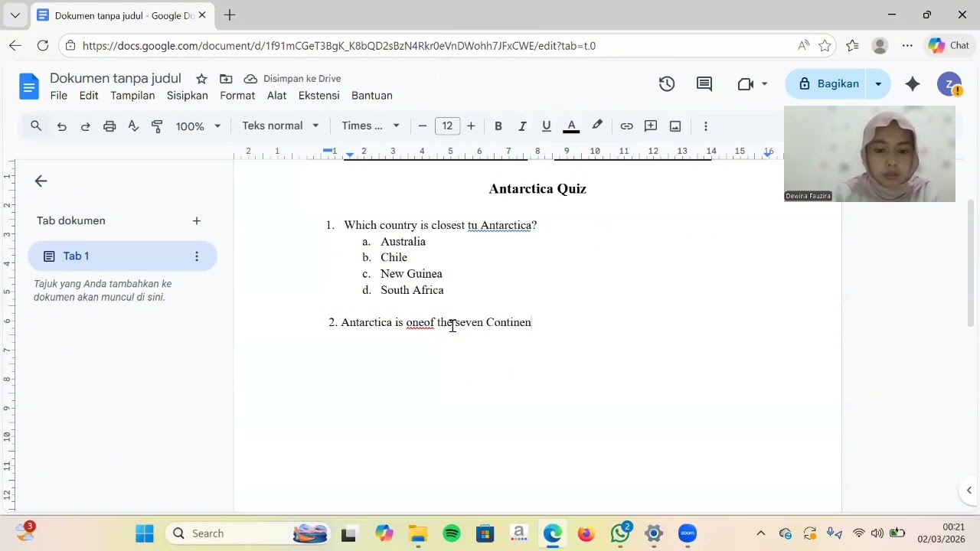The width and height of the screenshot is (980, 551).
Task: Close the document tabs sidebar
Action: coord(41,181)
